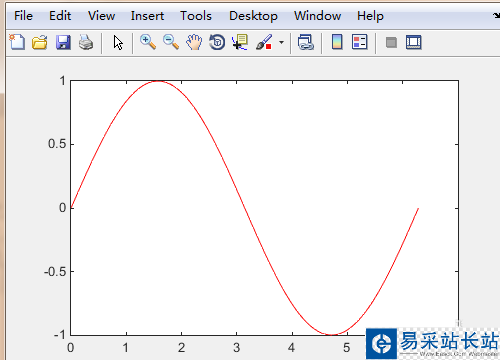Click the Link Plot icon
This screenshot has width=500, height=360.
306,42
